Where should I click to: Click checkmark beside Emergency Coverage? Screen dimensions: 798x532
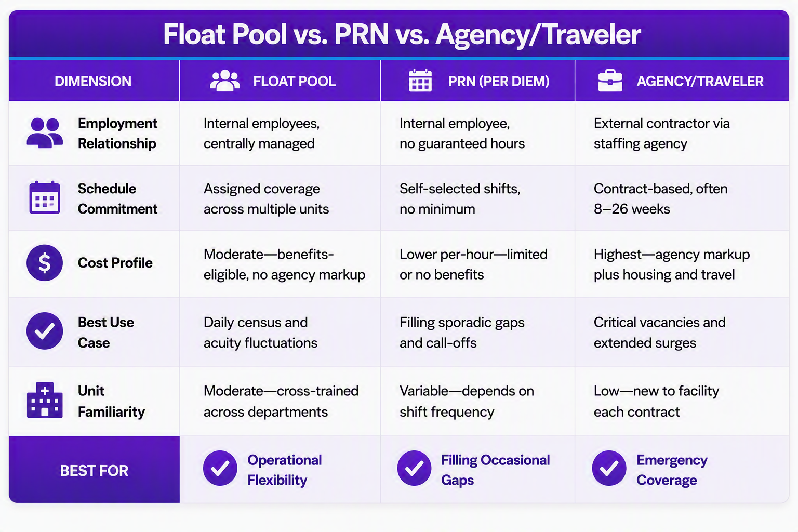pos(609,468)
